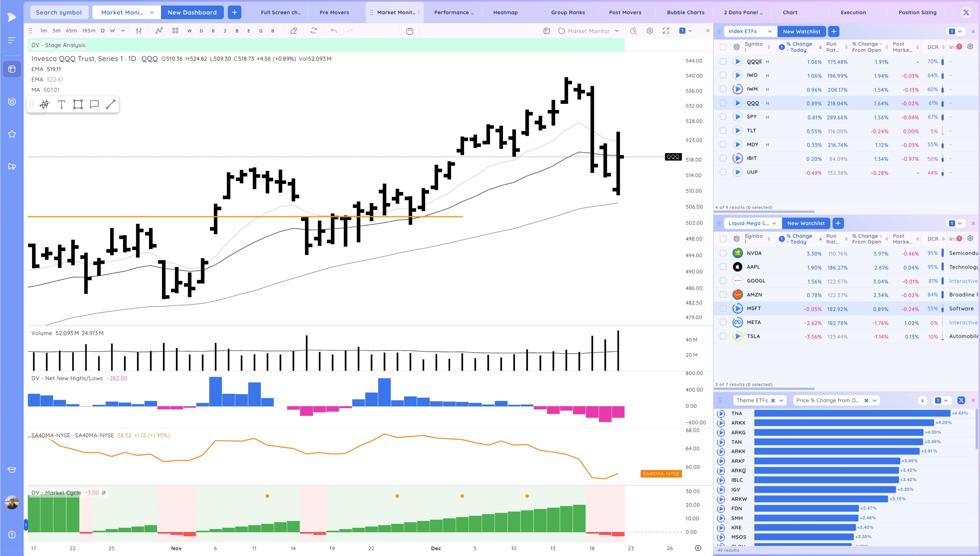
Task: Click the refresh chart icon
Action: pyautogui.click(x=314, y=31)
